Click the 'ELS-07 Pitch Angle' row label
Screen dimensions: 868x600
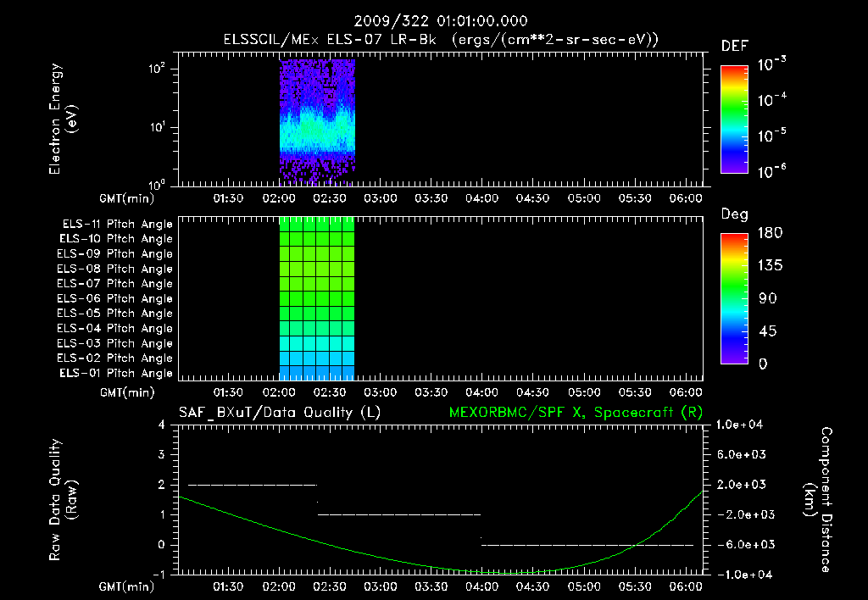[114, 283]
